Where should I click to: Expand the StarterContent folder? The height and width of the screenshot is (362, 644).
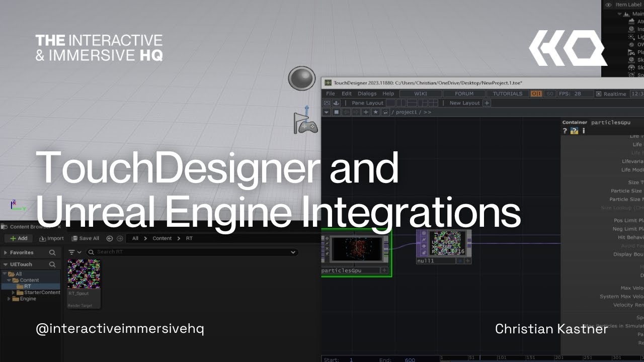[14, 292]
